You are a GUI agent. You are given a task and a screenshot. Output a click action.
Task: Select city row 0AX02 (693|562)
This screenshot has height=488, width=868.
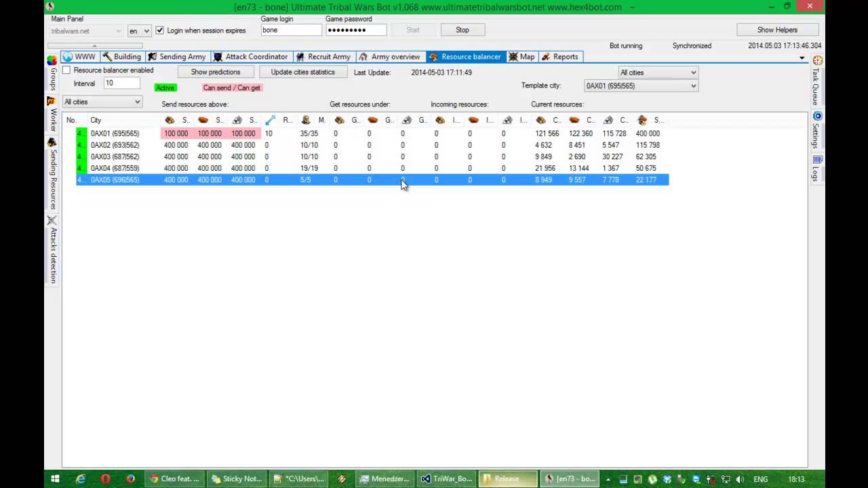point(372,145)
